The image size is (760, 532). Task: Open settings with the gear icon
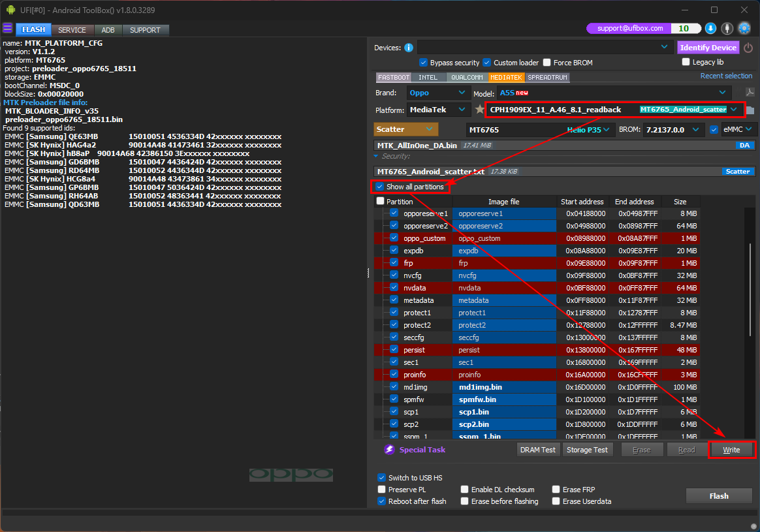(x=744, y=29)
